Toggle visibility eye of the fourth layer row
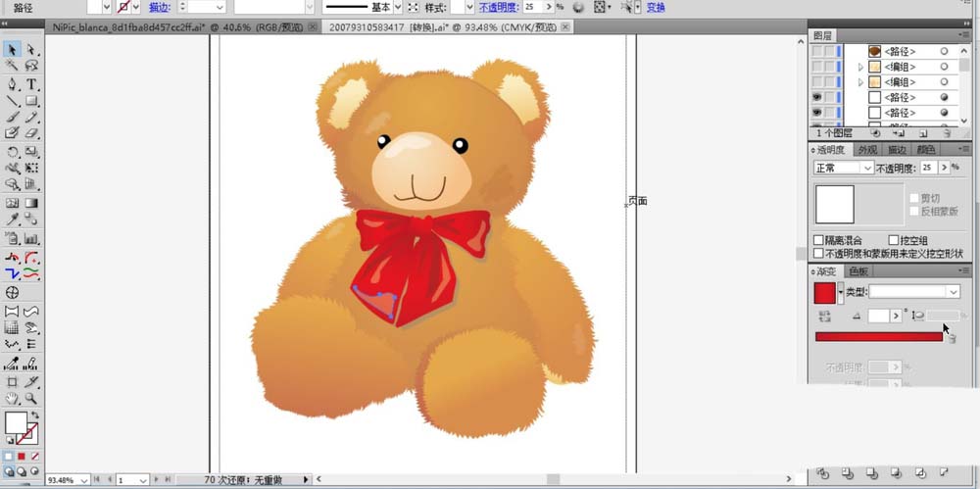This screenshot has height=489, width=980. (816, 98)
